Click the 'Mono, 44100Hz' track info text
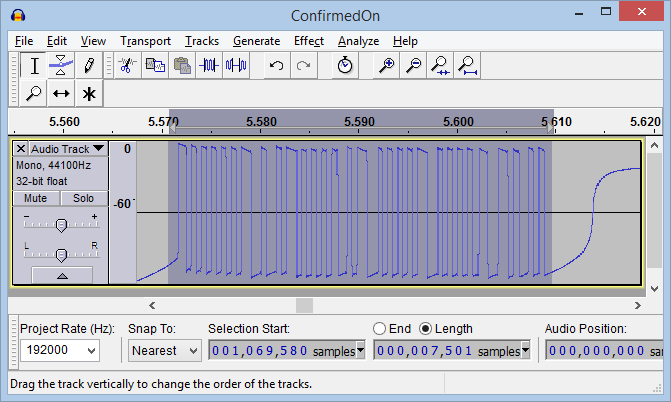The image size is (671, 402). click(x=53, y=165)
